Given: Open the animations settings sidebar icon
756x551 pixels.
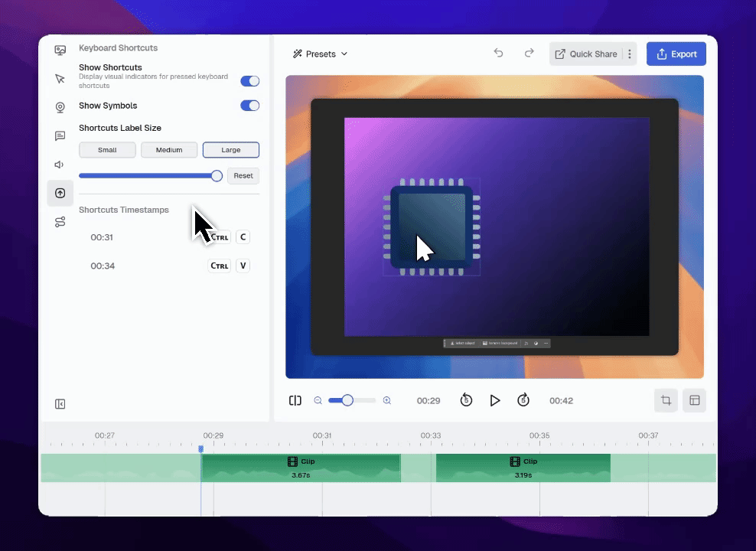Looking at the screenshot, I should 60,222.
